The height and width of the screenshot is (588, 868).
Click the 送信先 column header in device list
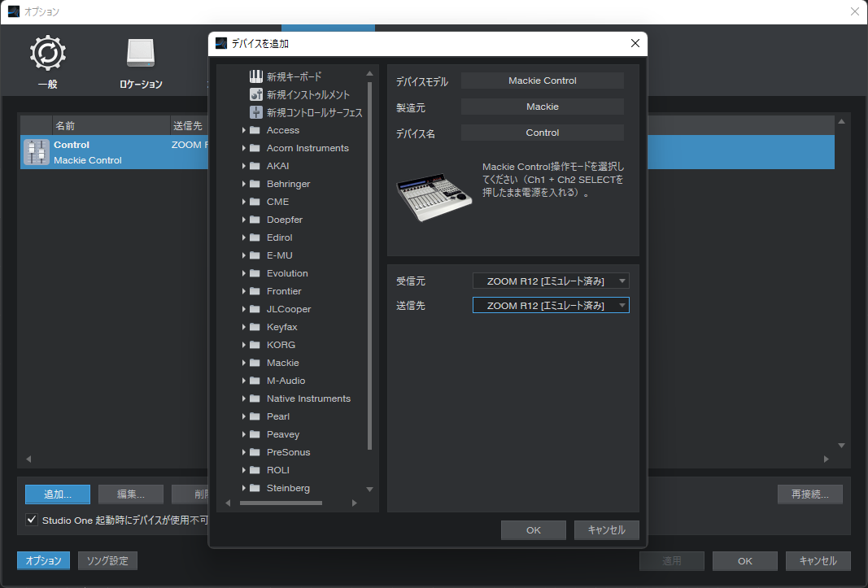pos(188,126)
